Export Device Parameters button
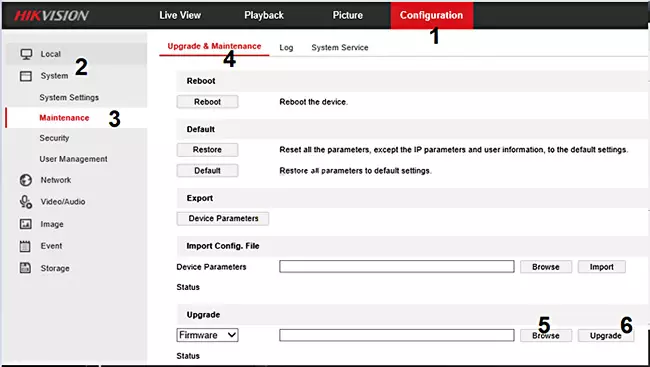The height and width of the screenshot is (367, 650). pos(223,219)
